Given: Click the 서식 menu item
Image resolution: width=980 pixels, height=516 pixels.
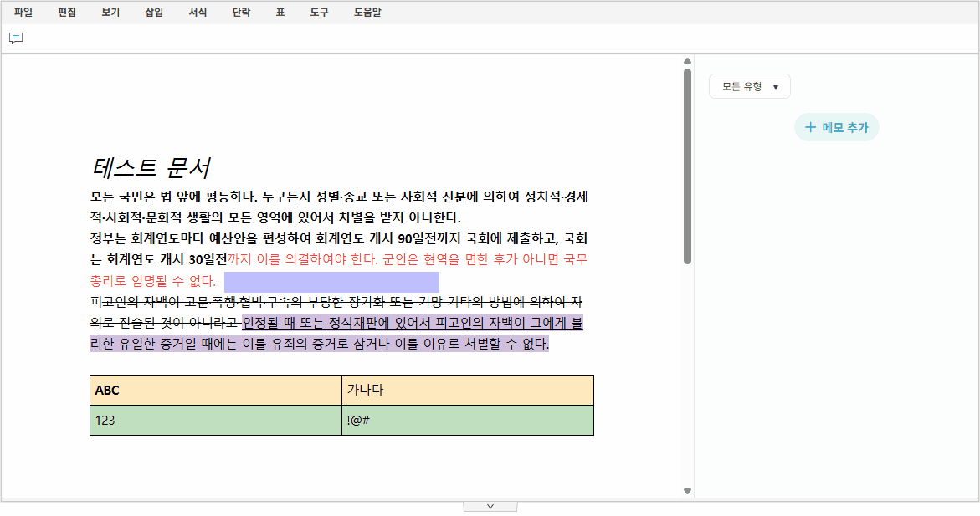Looking at the screenshot, I should pyautogui.click(x=198, y=13).
